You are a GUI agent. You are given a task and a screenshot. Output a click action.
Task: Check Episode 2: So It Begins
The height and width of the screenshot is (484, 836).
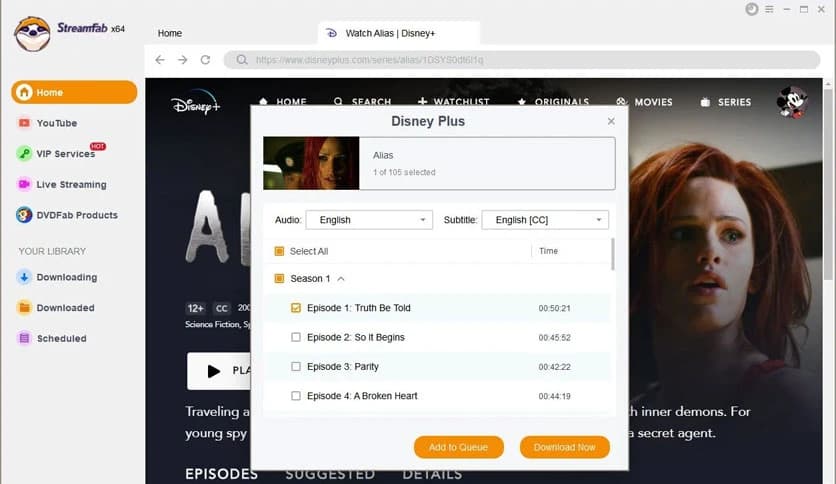click(x=296, y=337)
